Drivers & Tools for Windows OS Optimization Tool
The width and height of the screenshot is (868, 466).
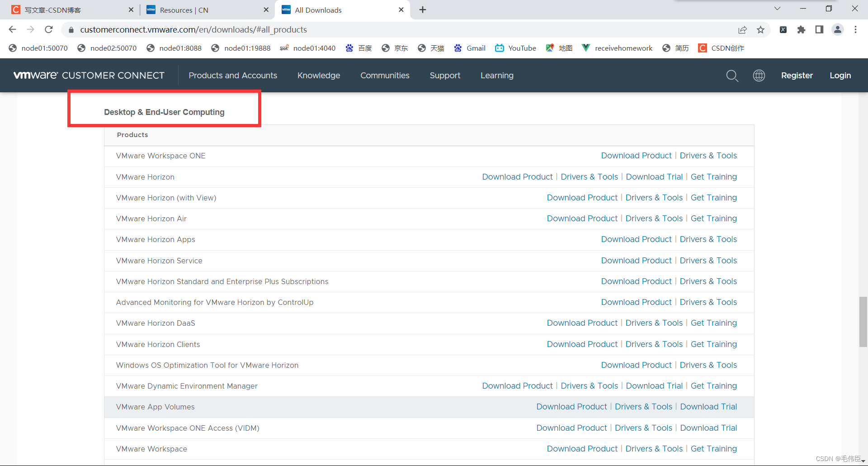(x=708, y=365)
